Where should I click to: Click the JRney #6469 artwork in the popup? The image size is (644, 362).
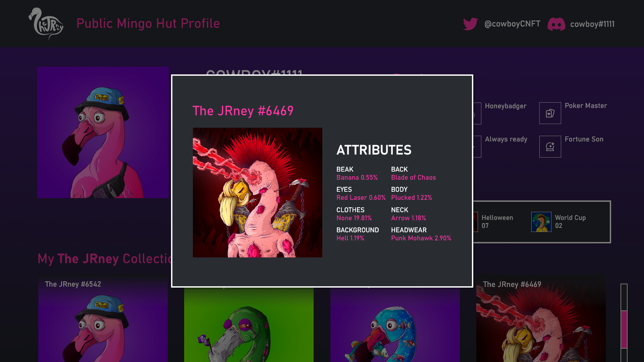coord(258,192)
